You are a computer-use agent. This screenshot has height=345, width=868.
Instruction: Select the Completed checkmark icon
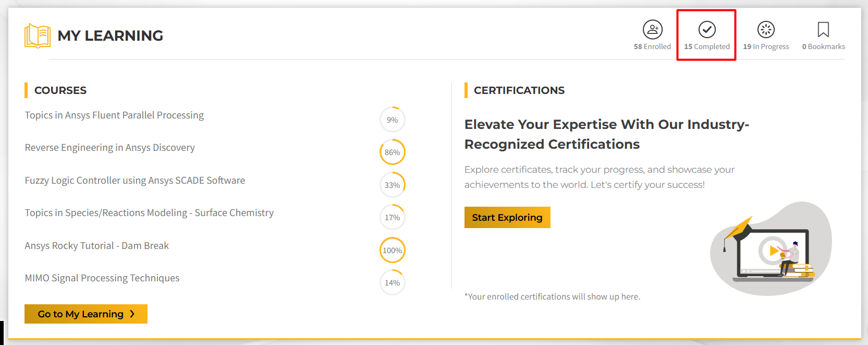coord(707,30)
